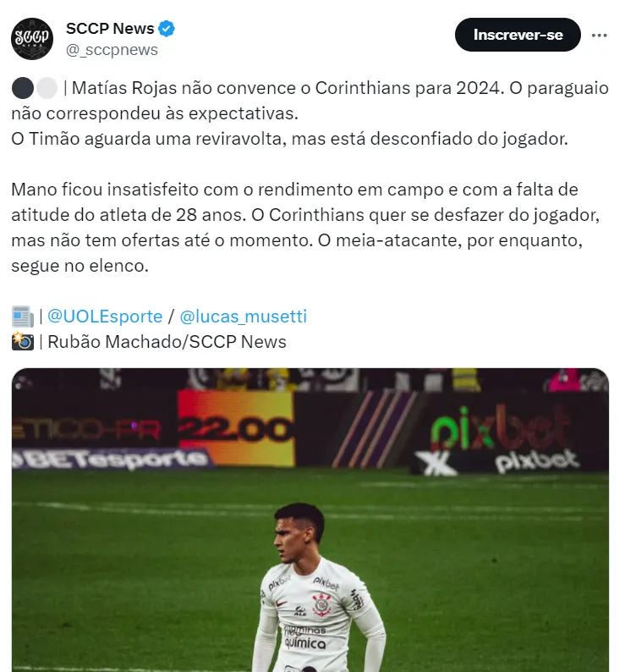
Task: Open the @lucas_musetti mention link
Action: [243, 317]
